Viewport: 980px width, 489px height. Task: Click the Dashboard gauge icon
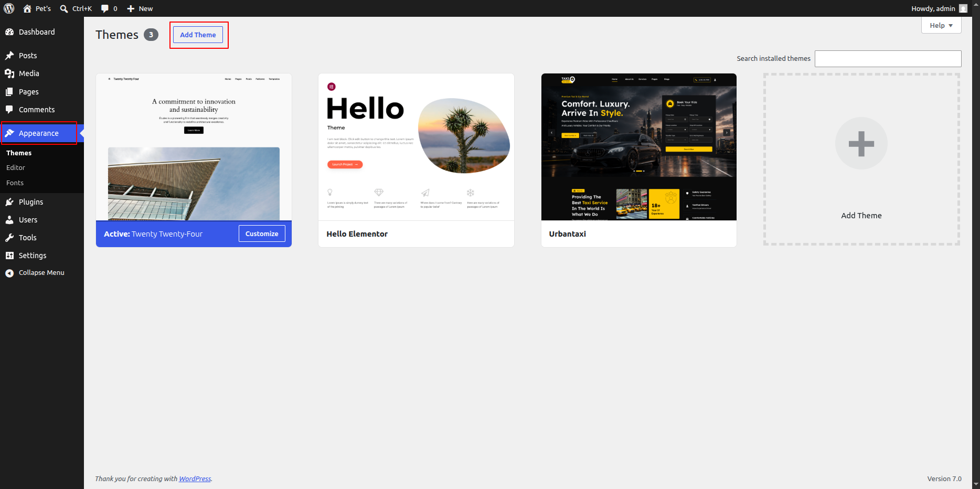click(9, 32)
